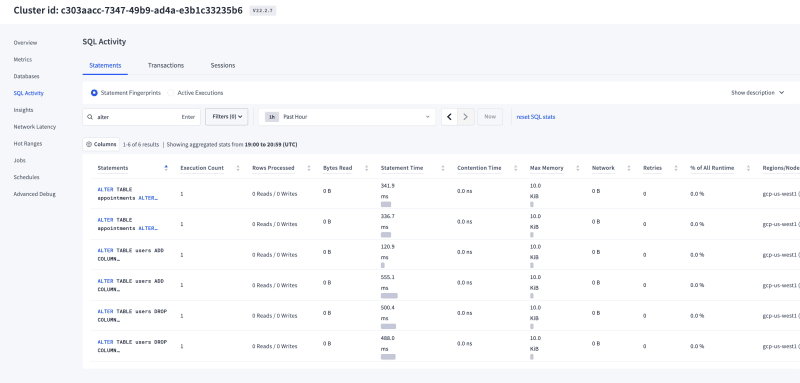This screenshot has width=800, height=383.
Task: Sort by Network column
Action: point(603,168)
